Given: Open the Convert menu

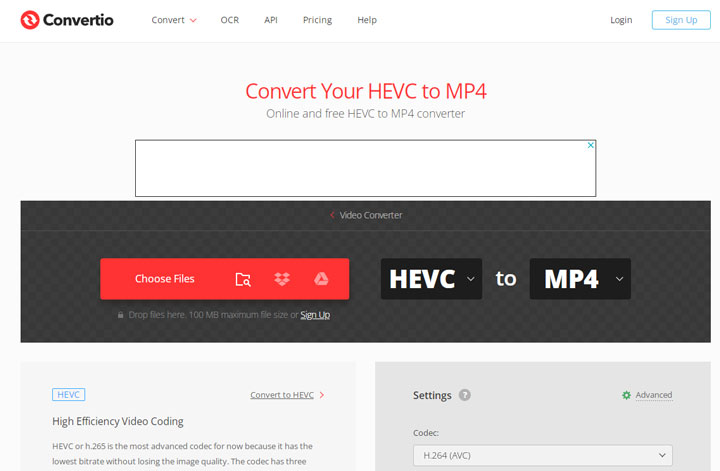Looking at the screenshot, I should tap(174, 20).
